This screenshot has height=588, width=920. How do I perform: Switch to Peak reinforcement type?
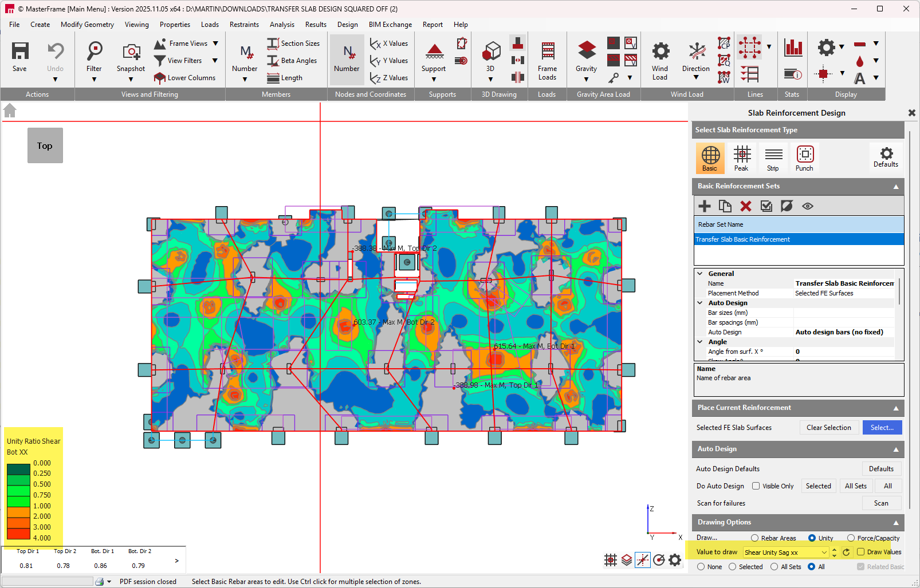click(x=742, y=158)
